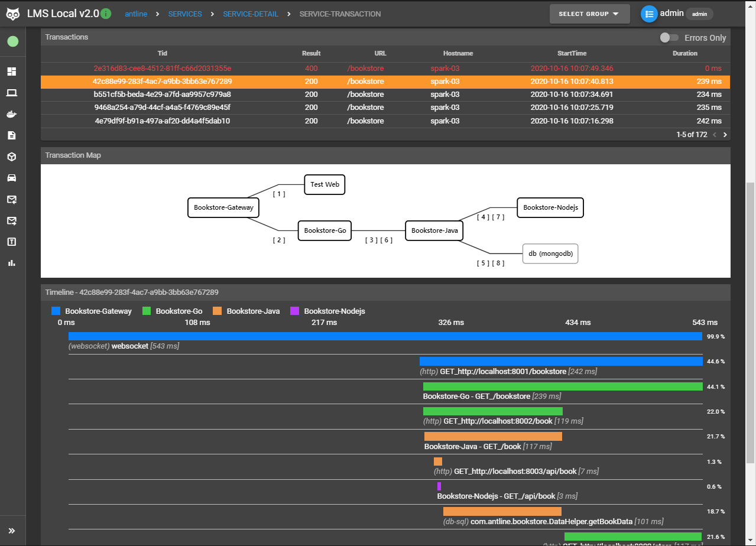Select the failed 400 result transaction row

[385, 69]
